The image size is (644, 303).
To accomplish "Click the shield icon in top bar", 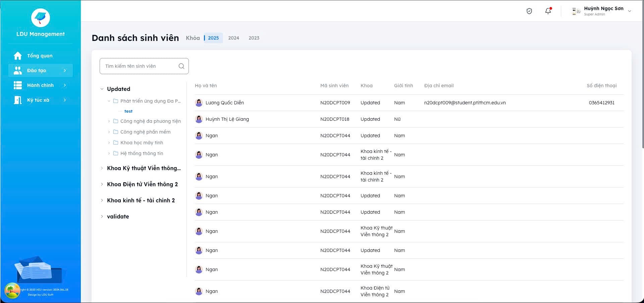I will 529,11.
